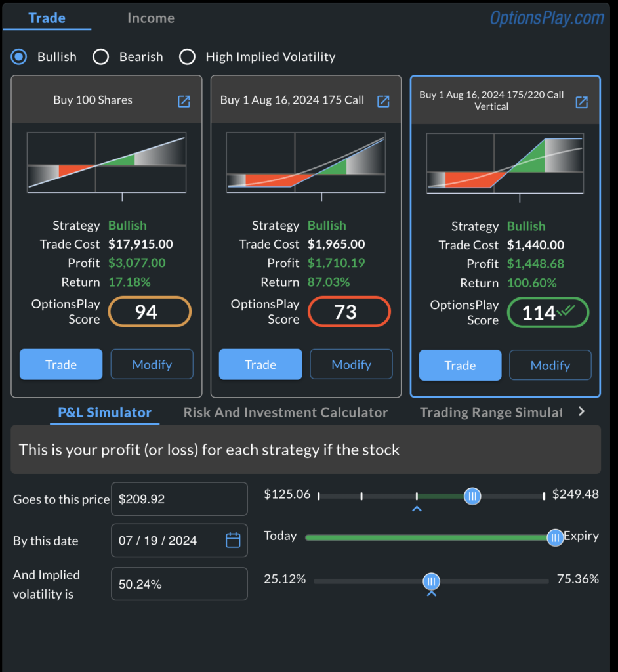Select the Bullish strategy radio button
The height and width of the screenshot is (672, 618).
pyautogui.click(x=18, y=57)
